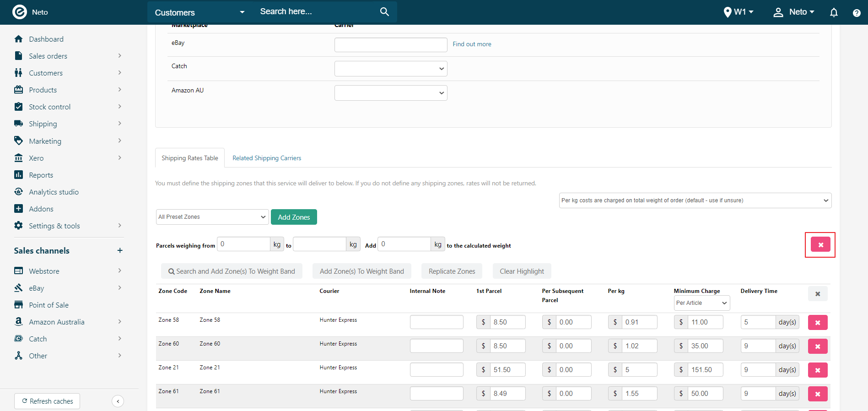This screenshot has width=868, height=411.
Task: Click the Clear Highlight button
Action: click(x=522, y=271)
